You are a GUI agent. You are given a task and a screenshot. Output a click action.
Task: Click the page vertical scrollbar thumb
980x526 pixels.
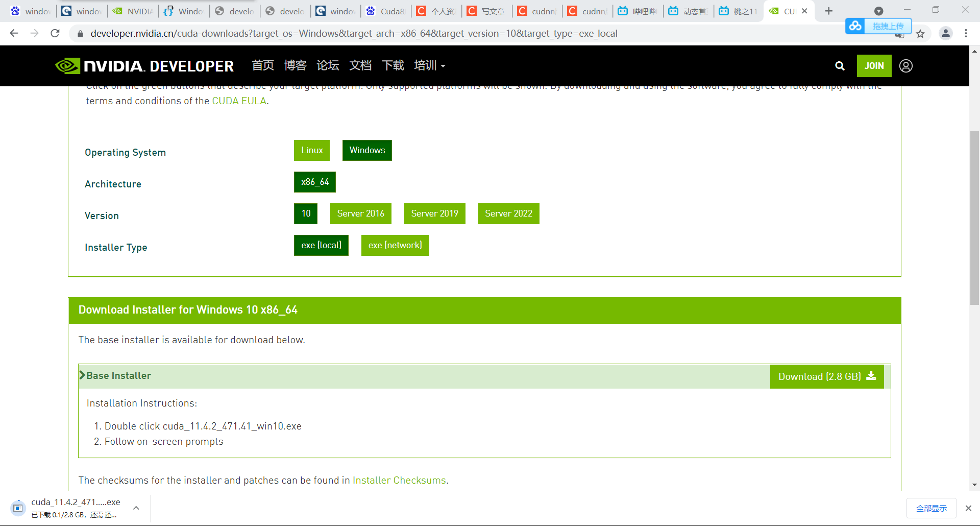coord(974,218)
